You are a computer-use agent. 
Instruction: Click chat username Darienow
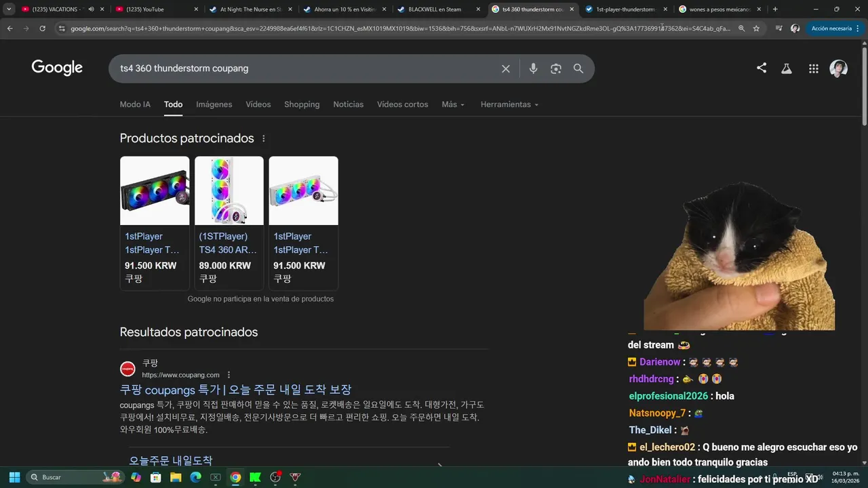click(x=660, y=362)
